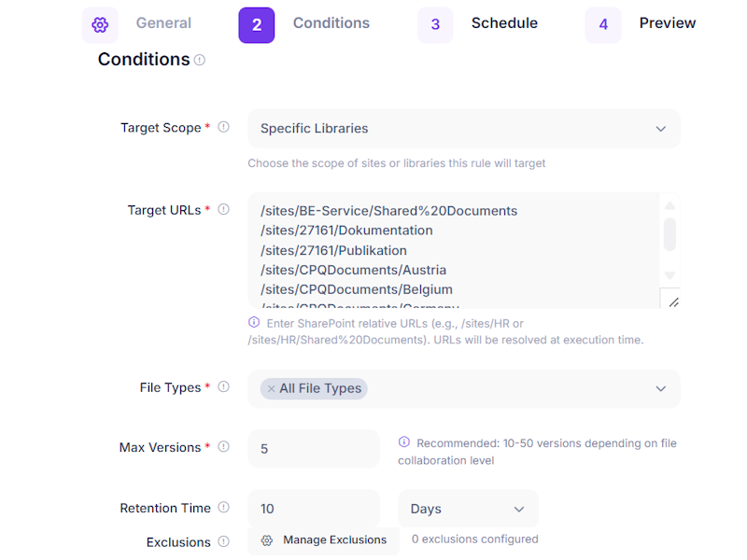The height and width of the screenshot is (560, 747).
Task: Click the info icon next to Target URLs
Action: pos(224,209)
